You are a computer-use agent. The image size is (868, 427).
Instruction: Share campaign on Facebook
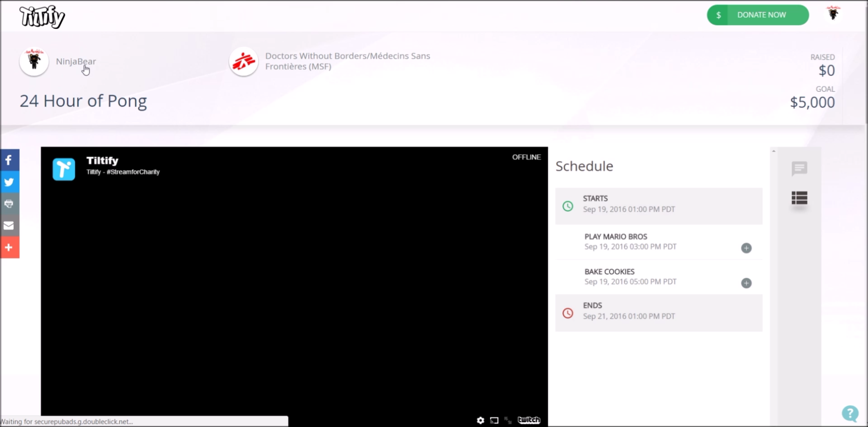click(9, 160)
